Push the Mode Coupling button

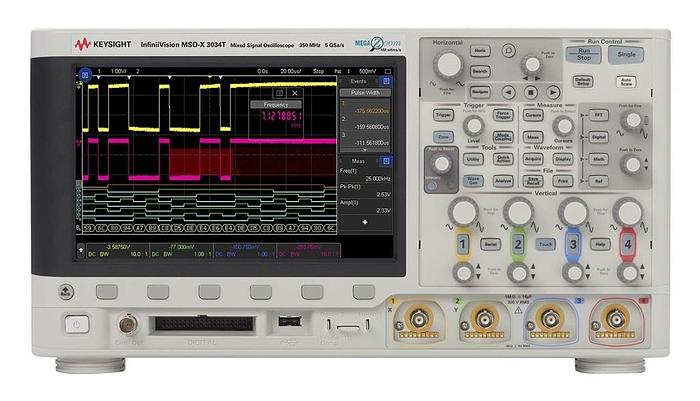click(x=503, y=137)
